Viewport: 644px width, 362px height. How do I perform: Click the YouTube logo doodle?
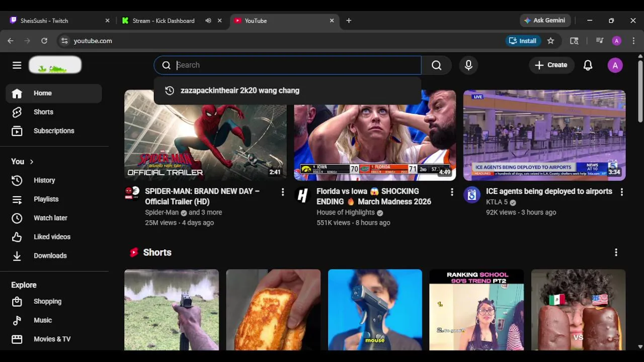[x=55, y=65]
